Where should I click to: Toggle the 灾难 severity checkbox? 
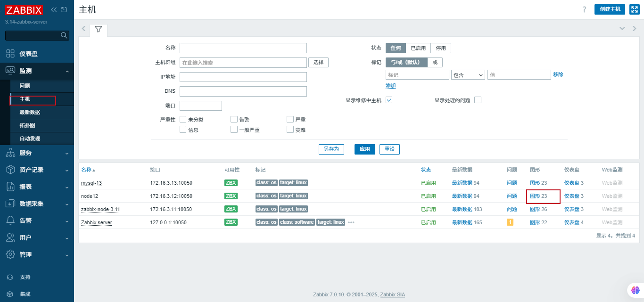pos(290,130)
